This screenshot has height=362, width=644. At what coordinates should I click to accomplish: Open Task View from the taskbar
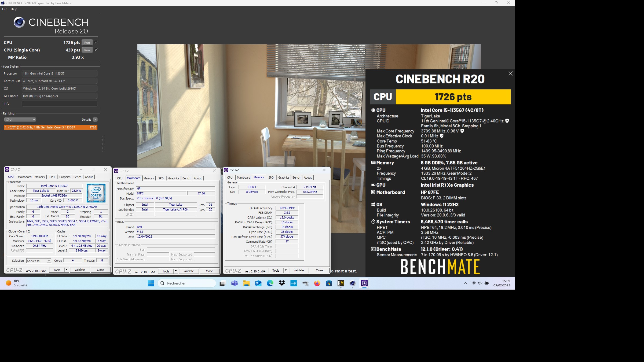(222, 283)
